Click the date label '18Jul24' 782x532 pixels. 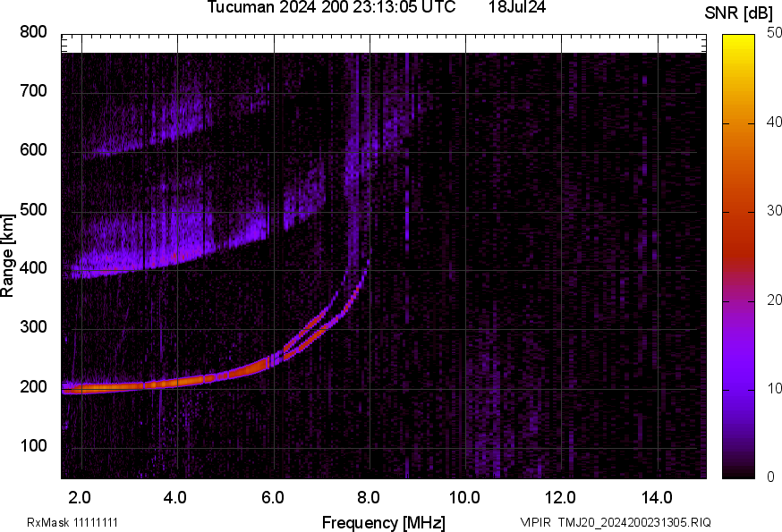tap(517, 7)
